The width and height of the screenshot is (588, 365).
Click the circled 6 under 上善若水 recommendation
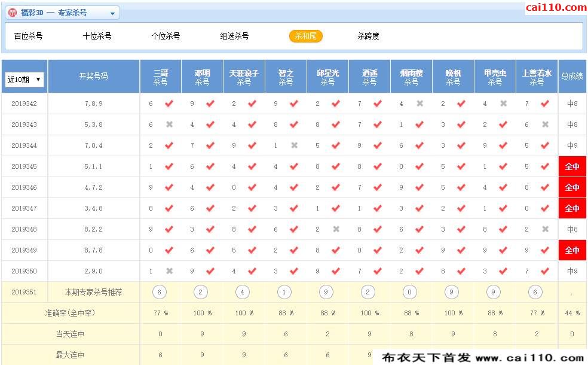[535, 292]
